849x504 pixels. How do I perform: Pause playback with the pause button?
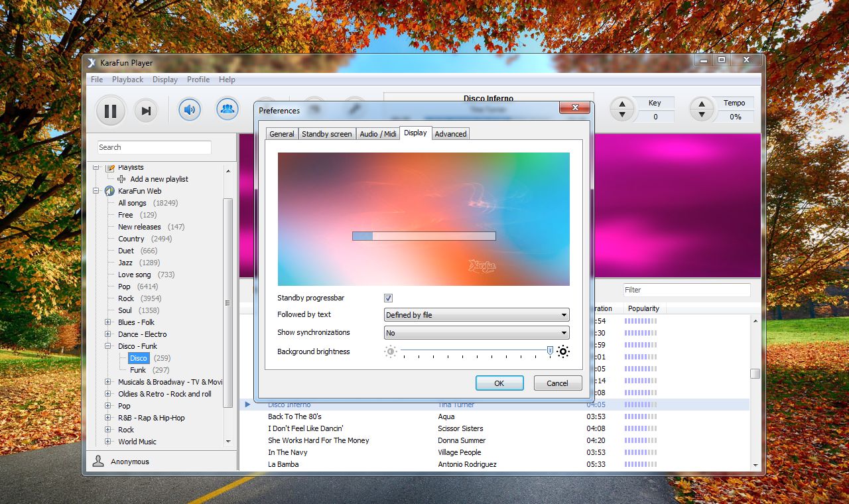point(111,111)
